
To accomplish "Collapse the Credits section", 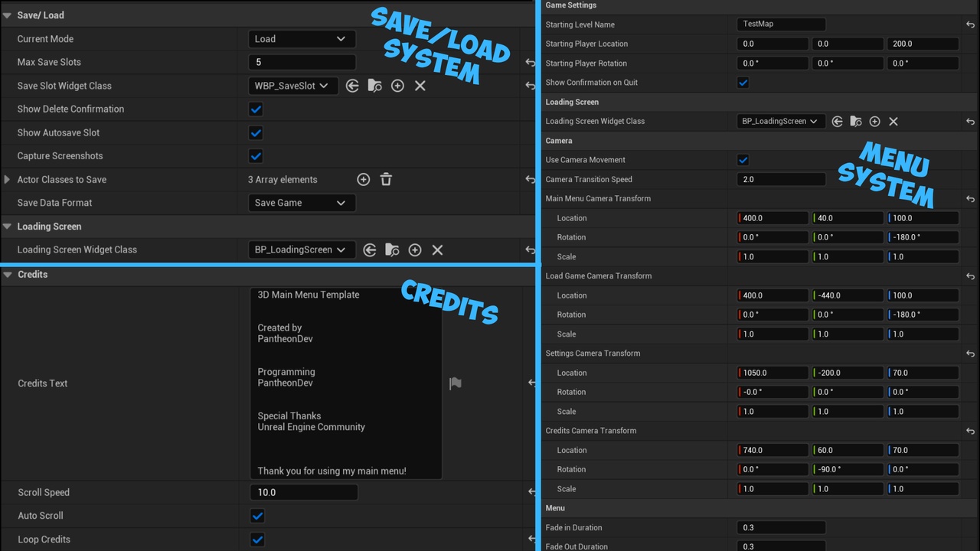I will pos(7,275).
